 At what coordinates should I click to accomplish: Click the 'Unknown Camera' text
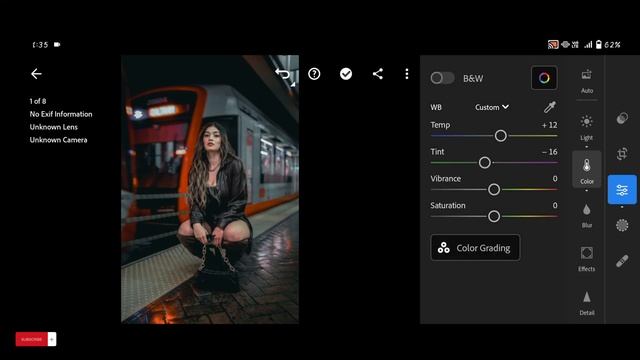point(58,140)
